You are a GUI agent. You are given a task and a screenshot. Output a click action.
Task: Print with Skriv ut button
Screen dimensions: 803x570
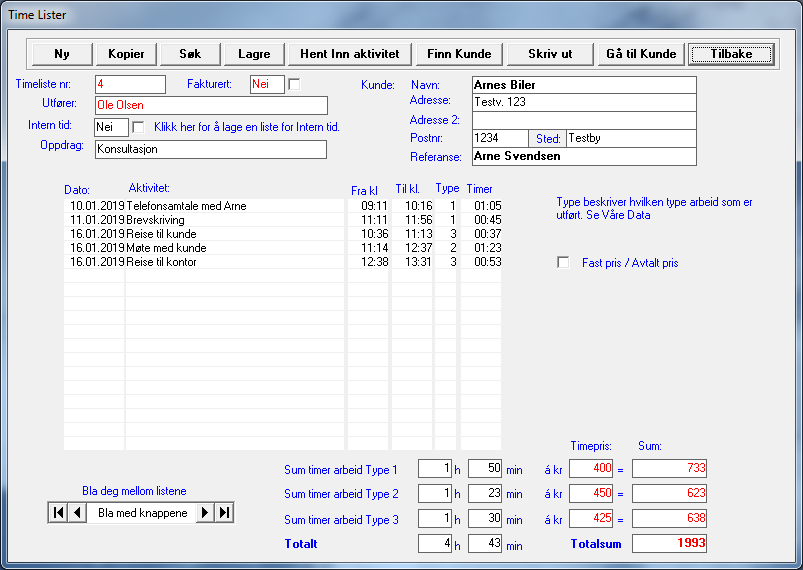(550, 54)
